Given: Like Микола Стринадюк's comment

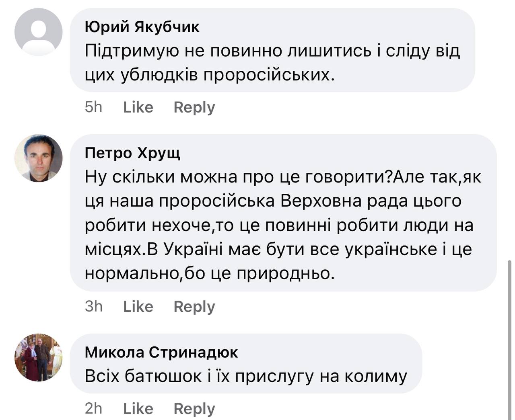Looking at the screenshot, I should pos(138,409).
